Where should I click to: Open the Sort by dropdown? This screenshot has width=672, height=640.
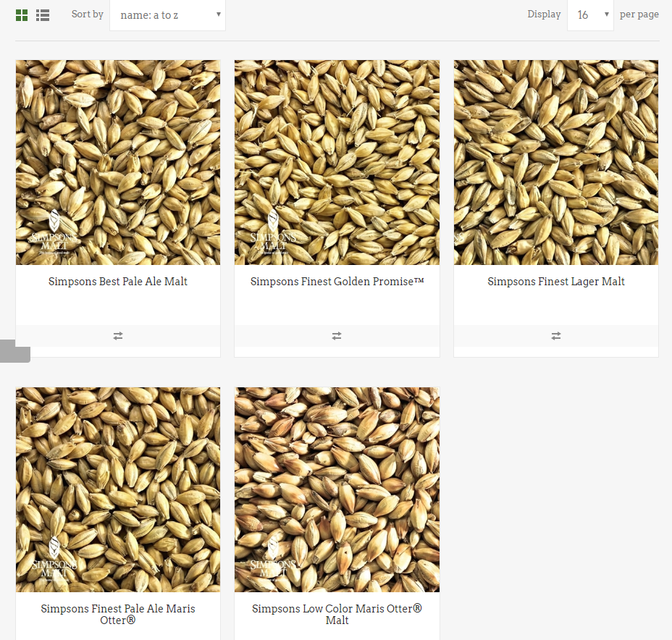(167, 15)
